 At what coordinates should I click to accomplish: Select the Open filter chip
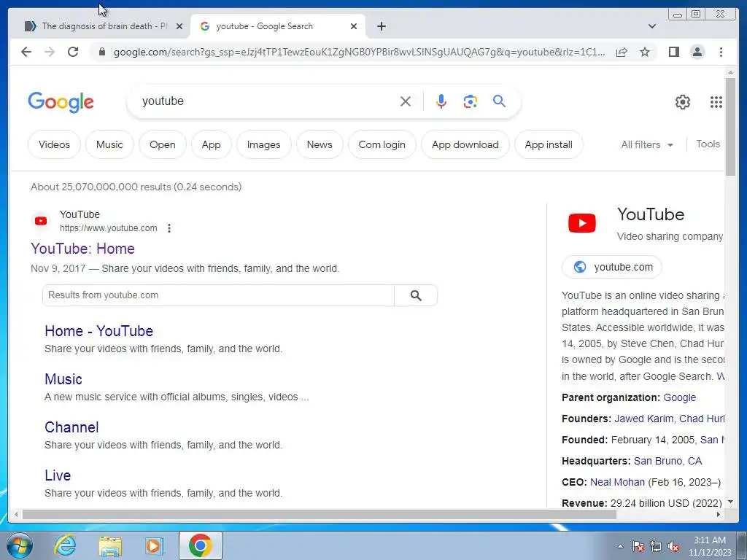click(163, 144)
